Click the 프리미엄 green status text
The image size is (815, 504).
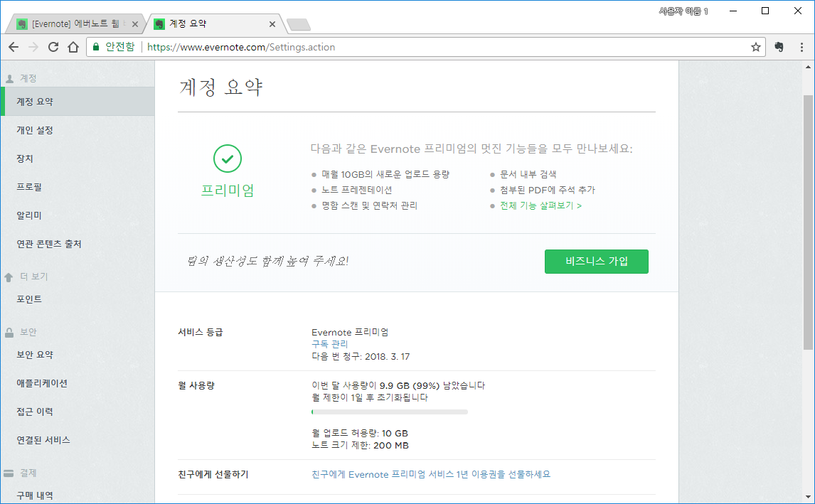tap(228, 191)
